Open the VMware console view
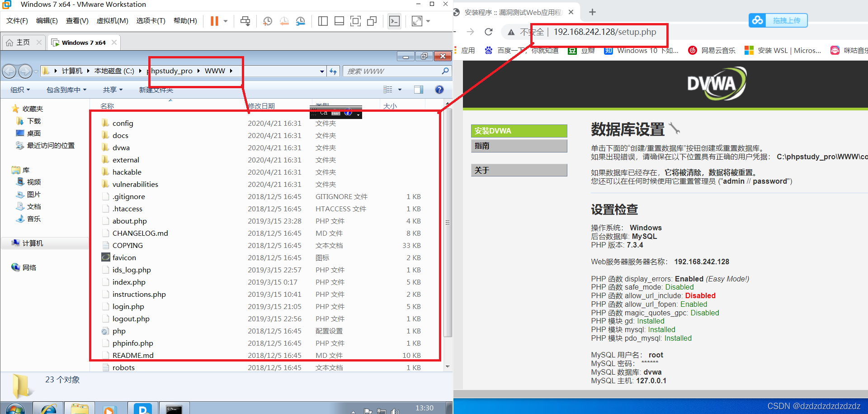 394,21
